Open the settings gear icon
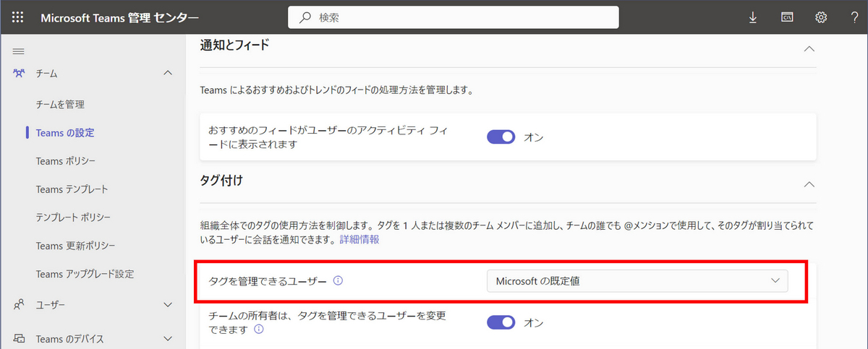Image resolution: width=868 pixels, height=349 pixels. tap(821, 17)
